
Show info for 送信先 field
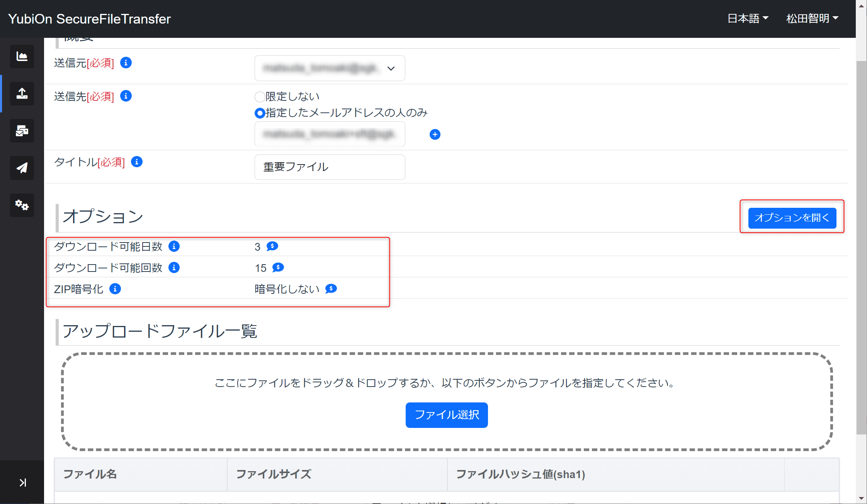pyautogui.click(x=126, y=96)
